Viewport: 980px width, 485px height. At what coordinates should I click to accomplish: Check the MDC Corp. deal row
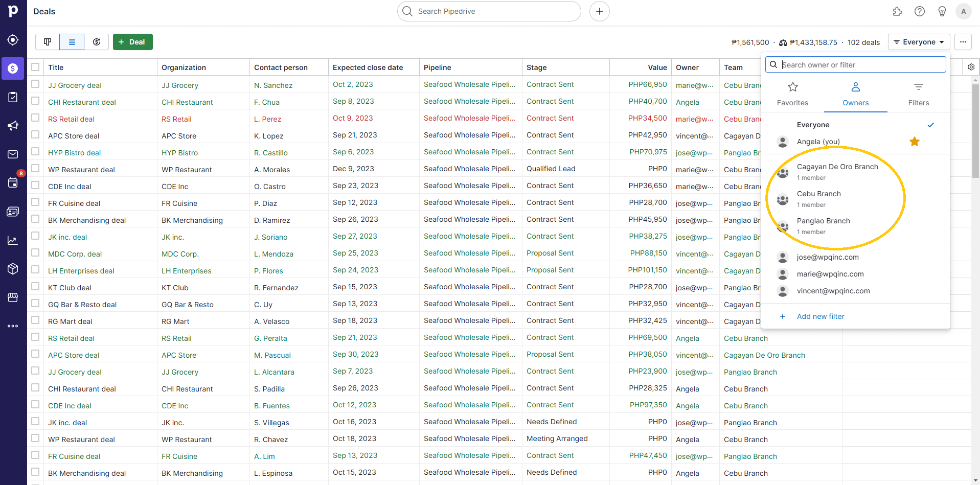[35, 252]
